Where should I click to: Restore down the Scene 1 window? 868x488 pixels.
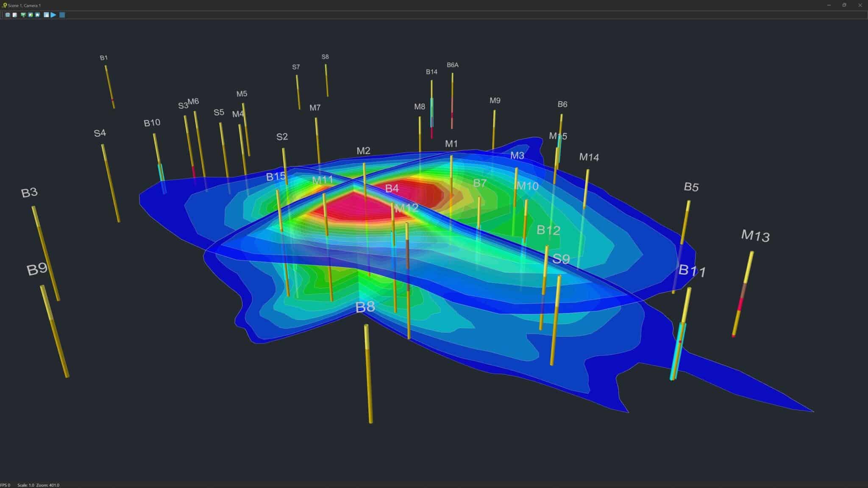pos(844,5)
